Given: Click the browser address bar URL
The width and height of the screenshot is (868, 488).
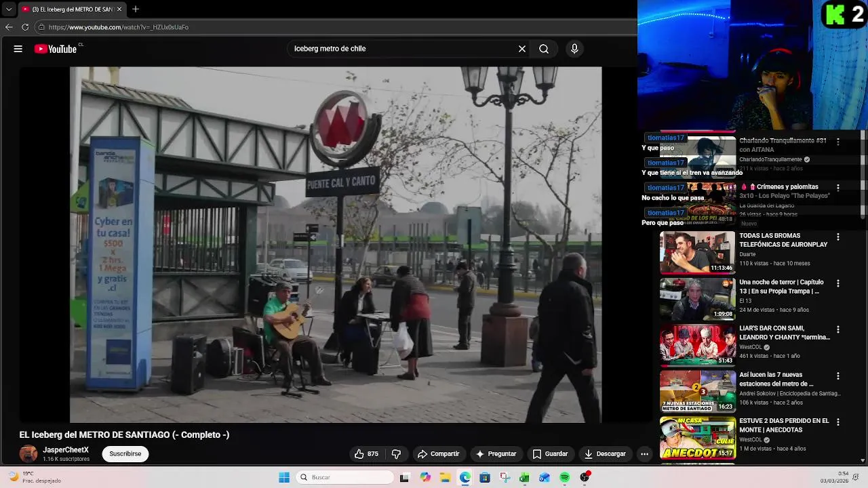Looking at the screenshot, I should 119,27.
